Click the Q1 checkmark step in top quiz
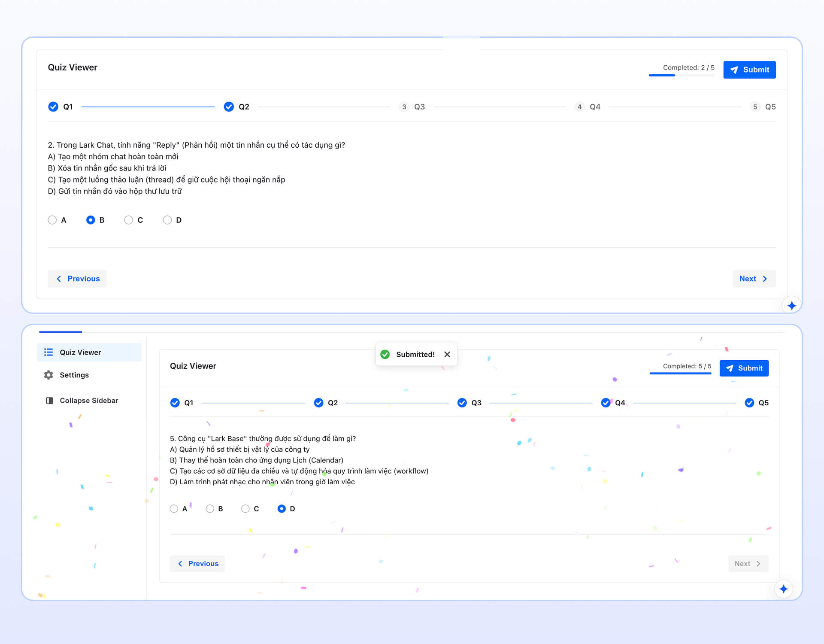824x644 pixels. pyautogui.click(x=53, y=106)
